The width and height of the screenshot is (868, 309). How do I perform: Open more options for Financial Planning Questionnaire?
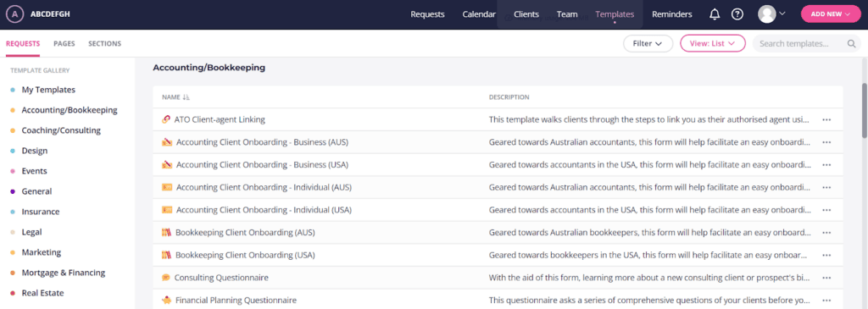point(826,301)
